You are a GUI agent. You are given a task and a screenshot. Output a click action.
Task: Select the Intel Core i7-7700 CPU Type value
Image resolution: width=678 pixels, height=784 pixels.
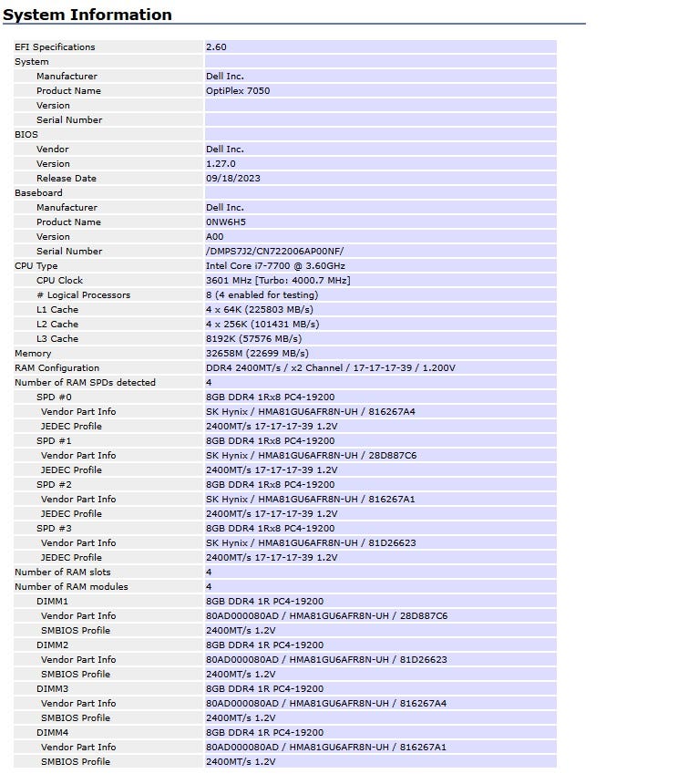click(x=275, y=266)
